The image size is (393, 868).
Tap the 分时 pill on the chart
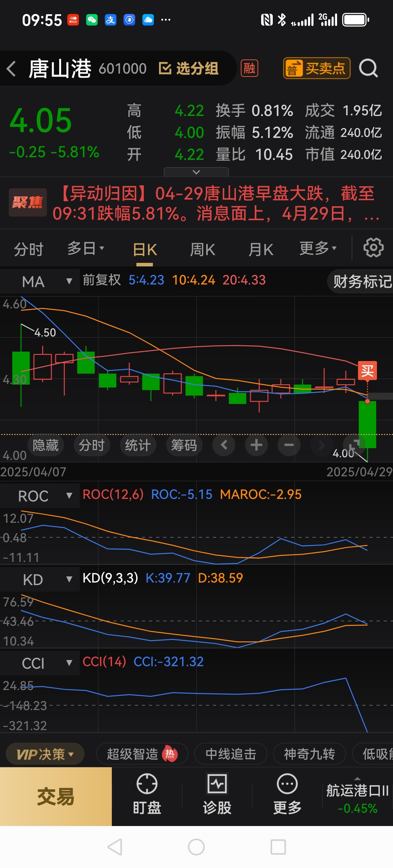(x=91, y=445)
